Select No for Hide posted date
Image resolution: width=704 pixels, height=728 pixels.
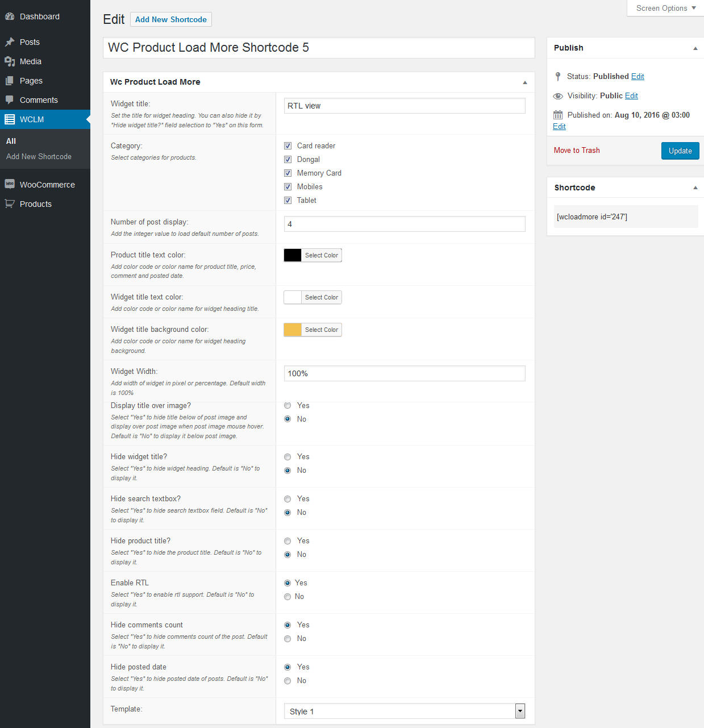coord(288,681)
